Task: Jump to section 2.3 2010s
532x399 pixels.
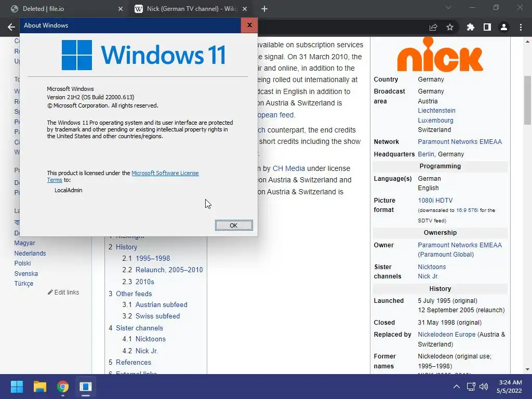Action: (145, 282)
